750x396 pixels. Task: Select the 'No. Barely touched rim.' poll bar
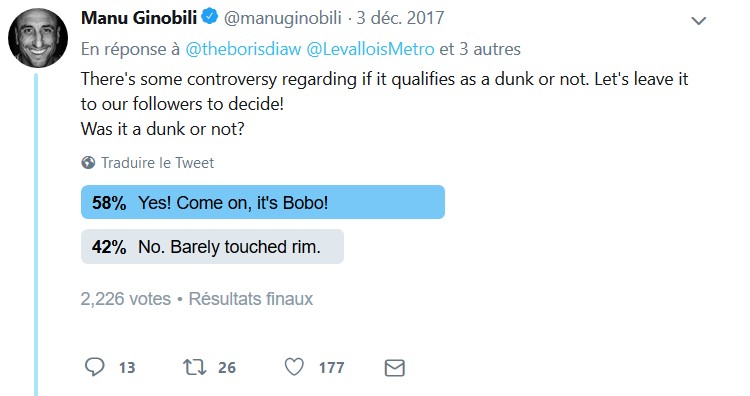pos(212,247)
